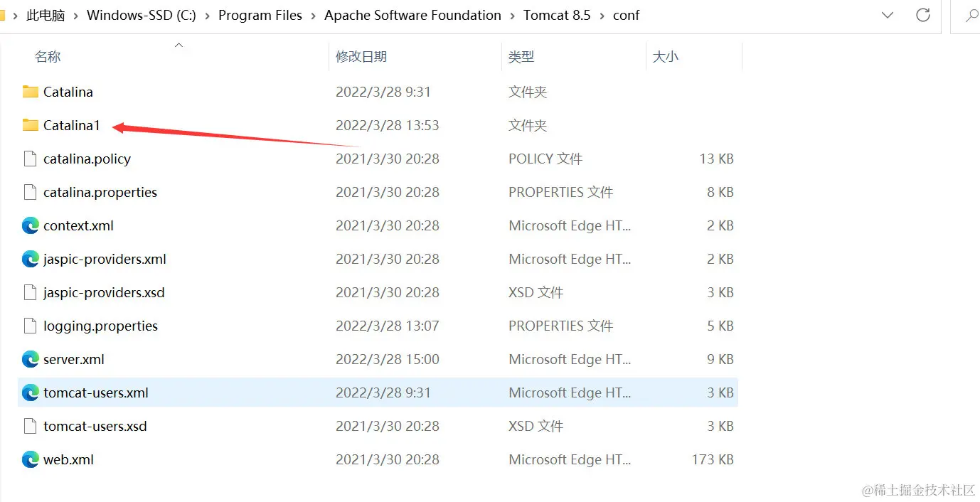This screenshot has width=980, height=502.
Task: Select the Catalina1 folder icon
Action: [30, 125]
